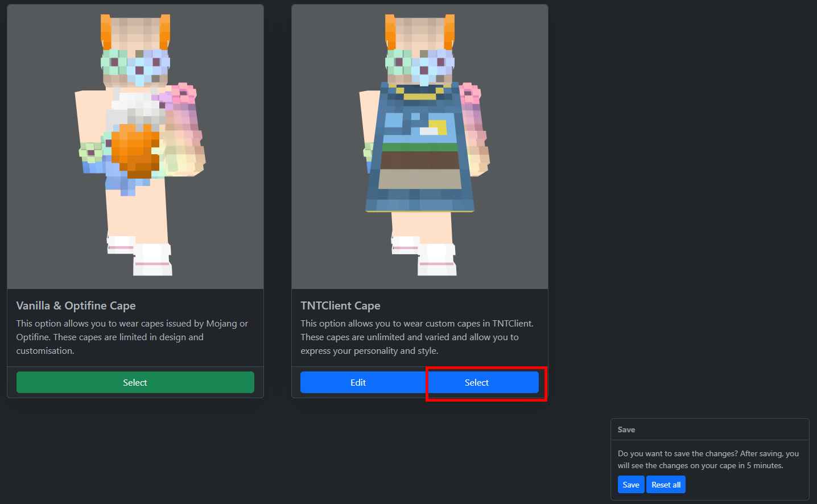Click the 'TNTClient Cape' heading

(x=340, y=305)
